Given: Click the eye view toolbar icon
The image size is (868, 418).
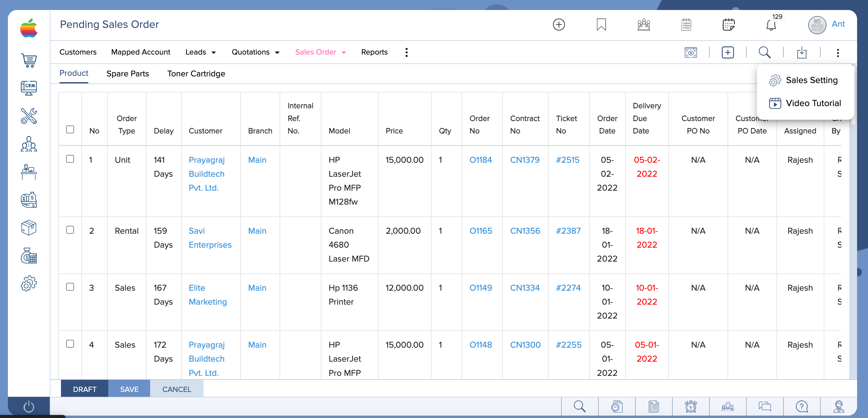Looking at the screenshot, I should pos(691,52).
